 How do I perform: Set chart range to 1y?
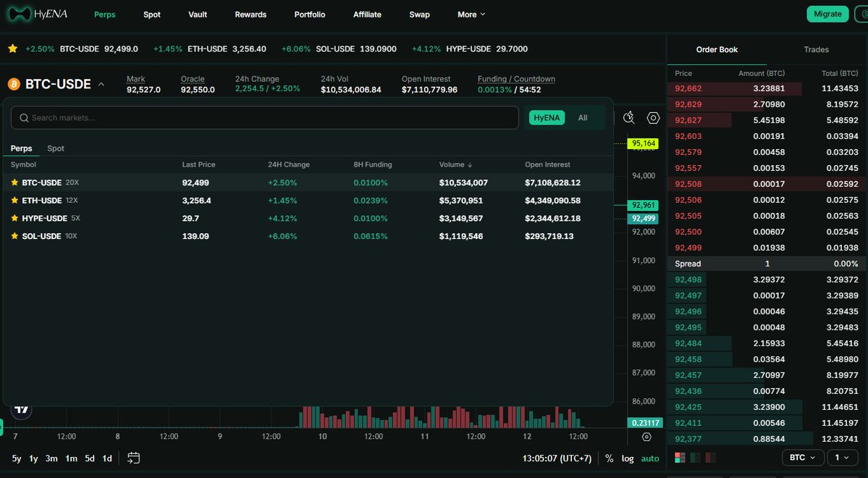coord(33,458)
